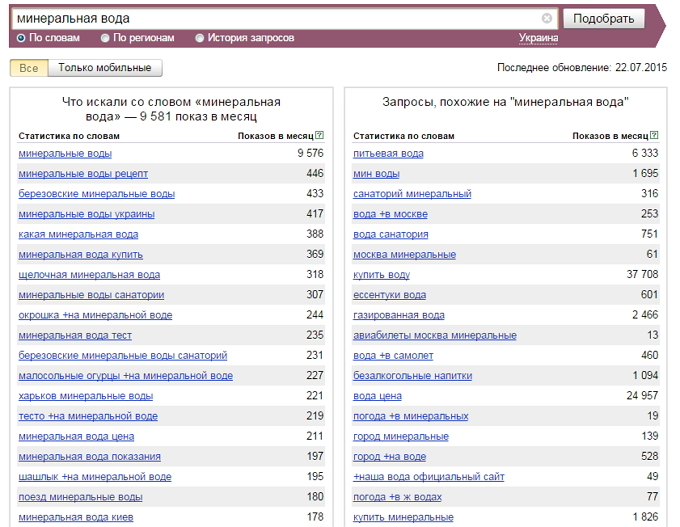
Task: Open 'поезд минеральные воды' link
Action: [x=80, y=497]
